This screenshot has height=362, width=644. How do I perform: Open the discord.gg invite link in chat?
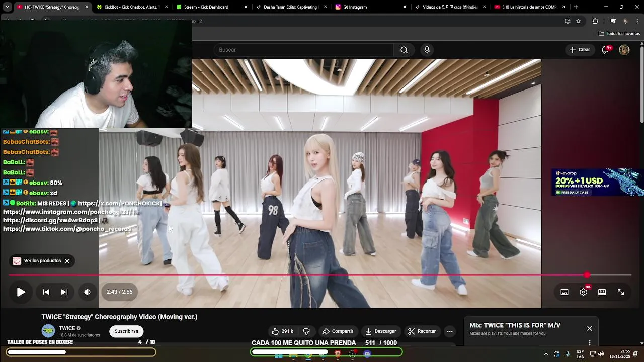50,220
